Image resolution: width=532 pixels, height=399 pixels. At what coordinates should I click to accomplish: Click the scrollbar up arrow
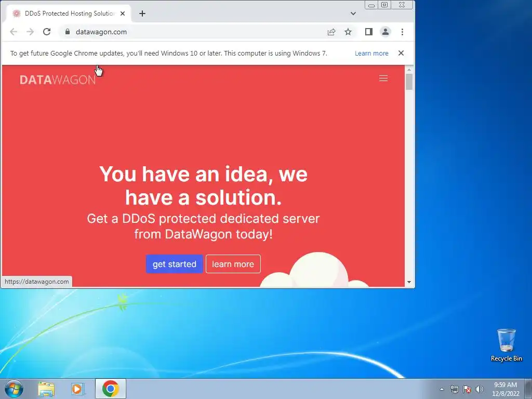[409, 70]
